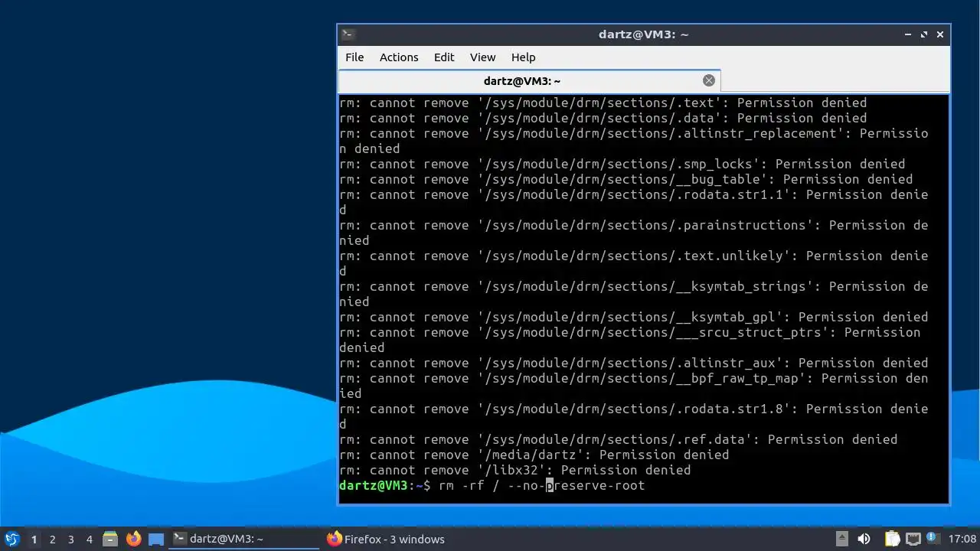Click the line mentioning '__bug_table'
This screenshot has width=980, height=551.
point(626,180)
